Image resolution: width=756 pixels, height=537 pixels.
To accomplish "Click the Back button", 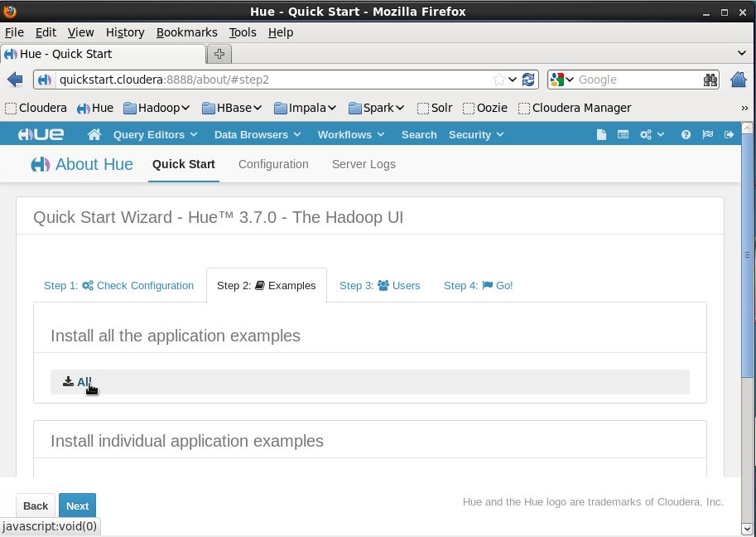I will pos(36,506).
